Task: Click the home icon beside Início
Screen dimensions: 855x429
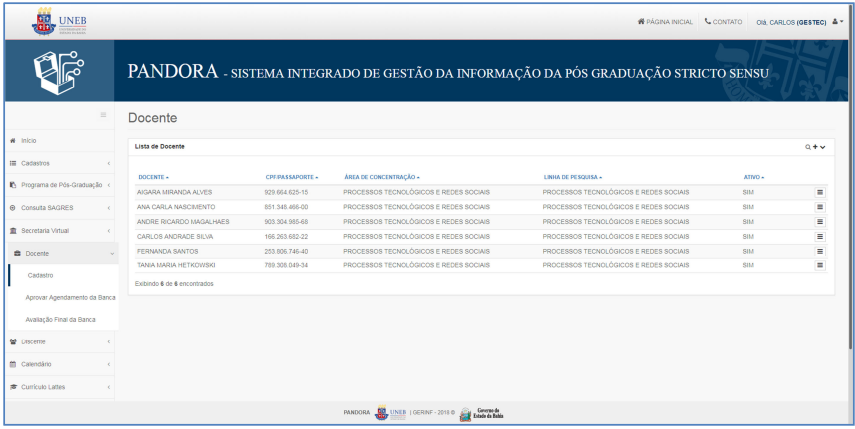Action: point(13,141)
